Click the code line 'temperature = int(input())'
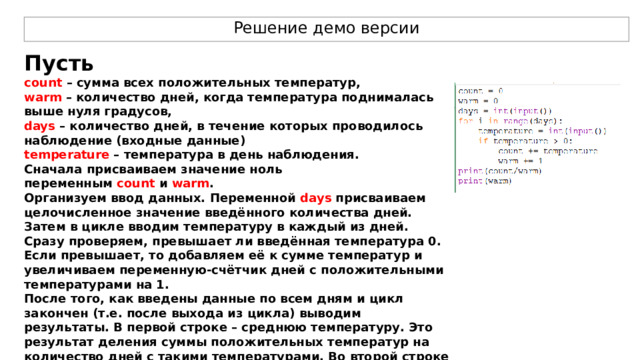The image size is (640, 360). coord(542,131)
